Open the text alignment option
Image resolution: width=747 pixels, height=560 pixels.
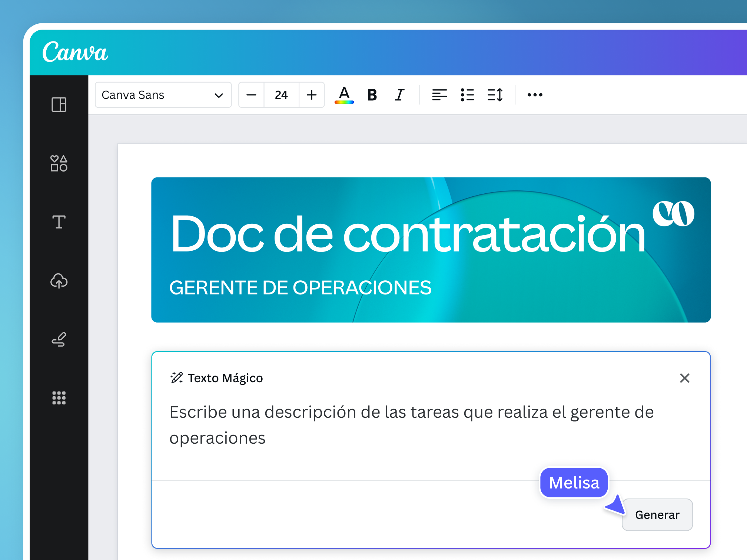pyautogui.click(x=440, y=95)
